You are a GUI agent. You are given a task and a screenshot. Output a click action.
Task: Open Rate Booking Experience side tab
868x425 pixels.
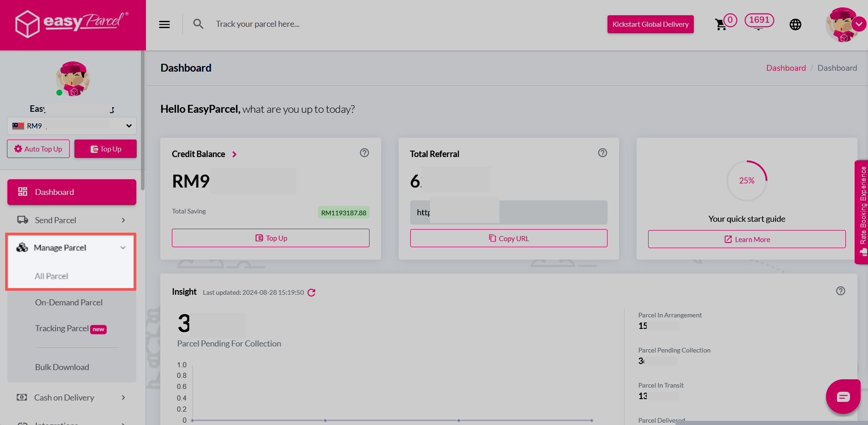(862, 212)
